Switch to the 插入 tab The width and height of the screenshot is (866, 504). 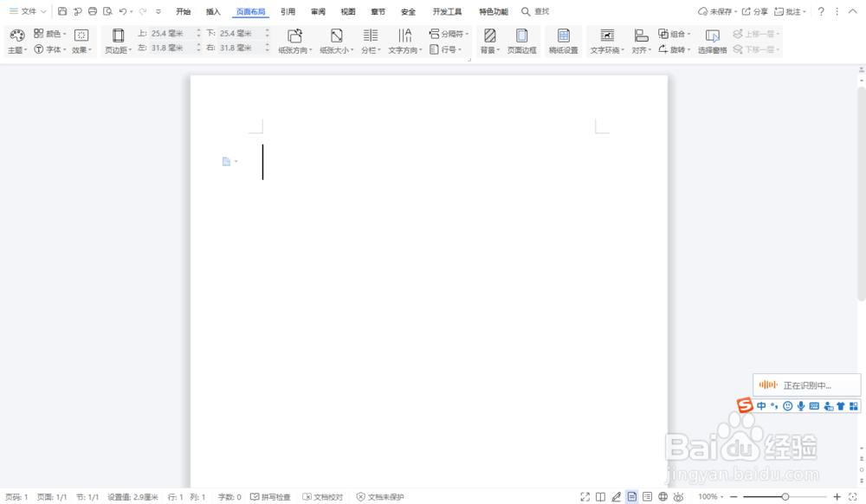point(213,11)
